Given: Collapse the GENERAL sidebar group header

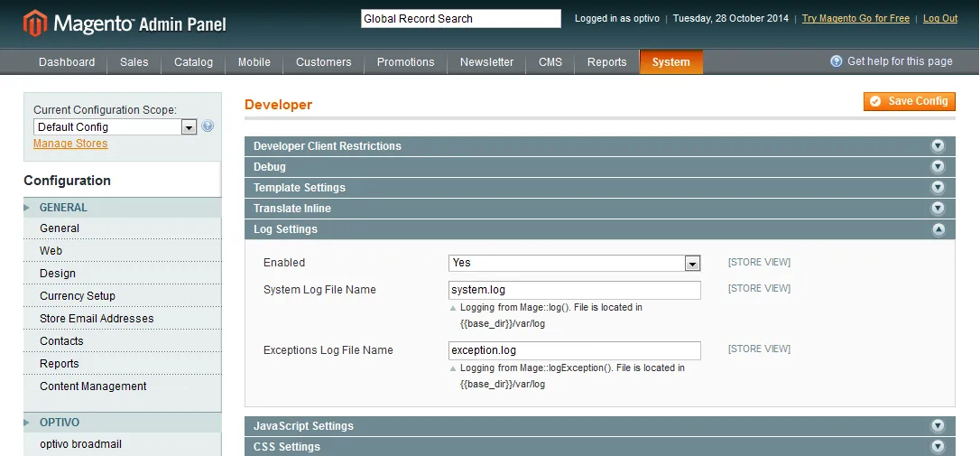Looking at the screenshot, I should (x=123, y=208).
